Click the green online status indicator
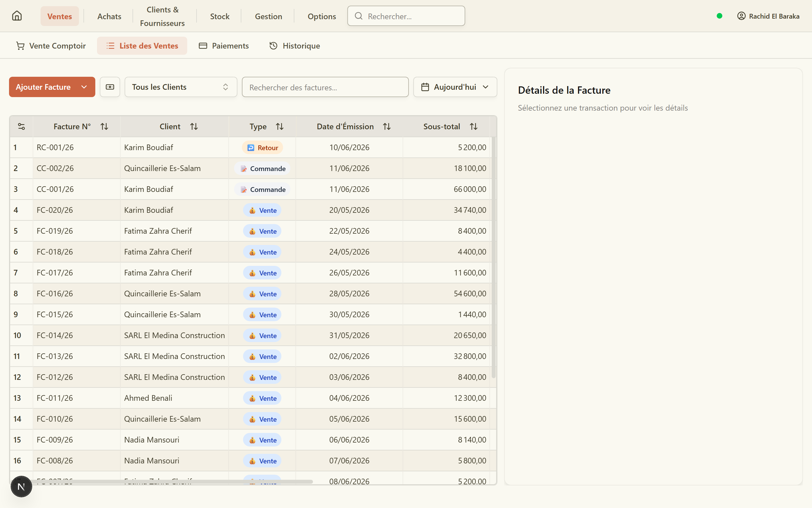 coord(720,16)
